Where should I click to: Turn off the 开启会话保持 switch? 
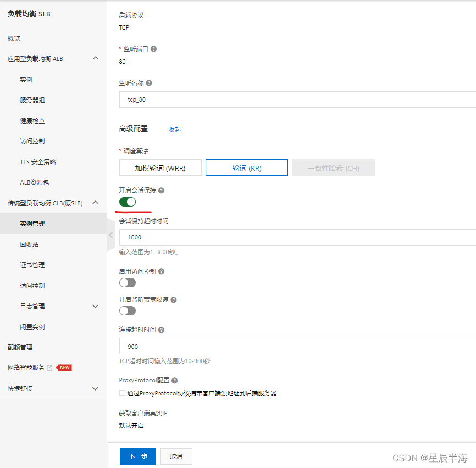tap(128, 202)
